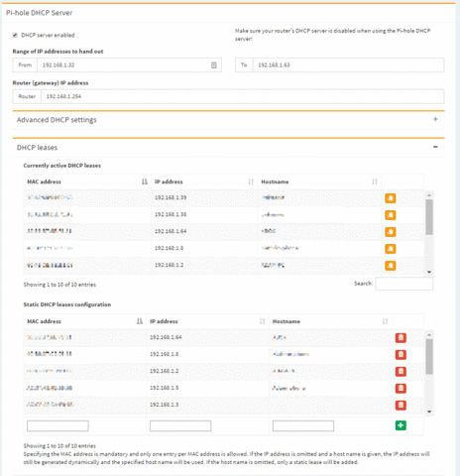Click orange icon for active lease 192.168.1.64

(390, 232)
